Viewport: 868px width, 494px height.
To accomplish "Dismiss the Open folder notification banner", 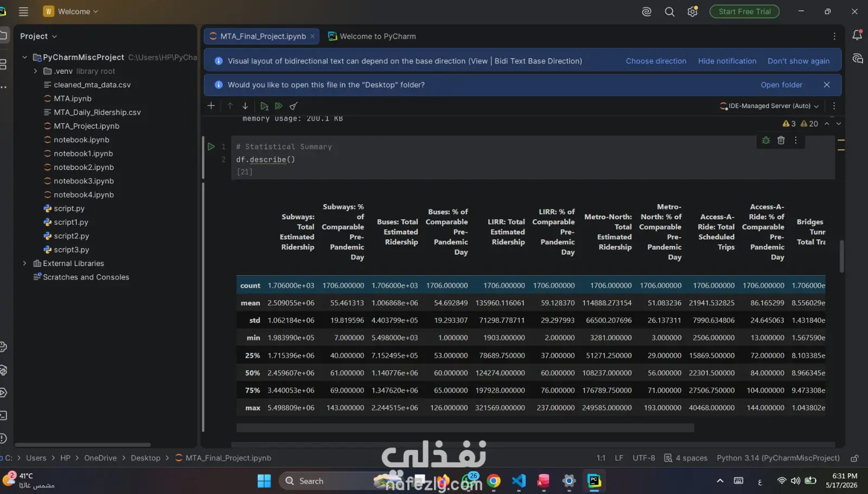I will pyautogui.click(x=827, y=85).
